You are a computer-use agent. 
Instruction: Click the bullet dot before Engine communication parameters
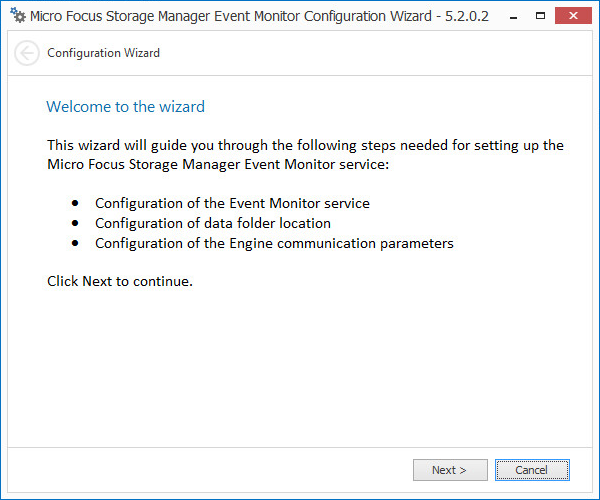point(75,243)
